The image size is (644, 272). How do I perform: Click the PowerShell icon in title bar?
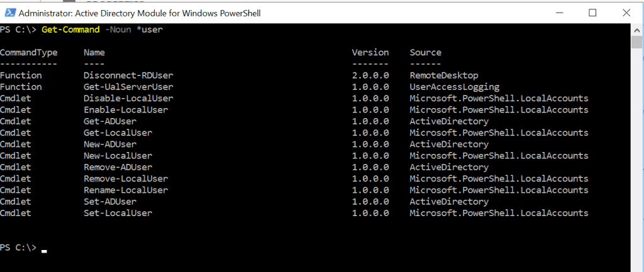coord(10,13)
